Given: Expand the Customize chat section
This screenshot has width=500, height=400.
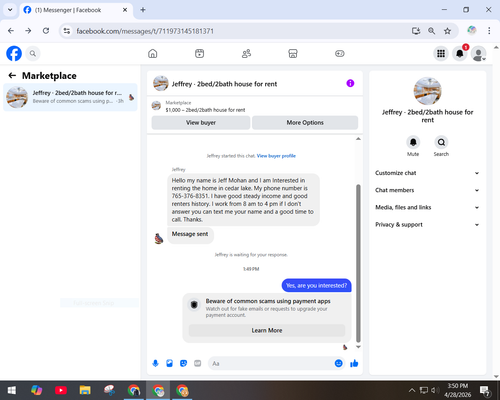Looking at the screenshot, I should coord(427,173).
